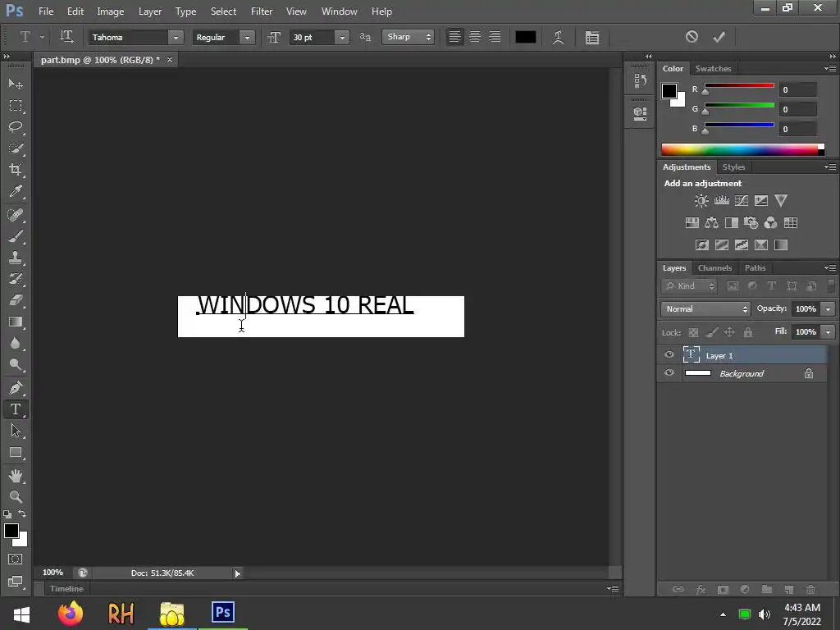Toggle lock position
840x630 pixels.
point(729,333)
